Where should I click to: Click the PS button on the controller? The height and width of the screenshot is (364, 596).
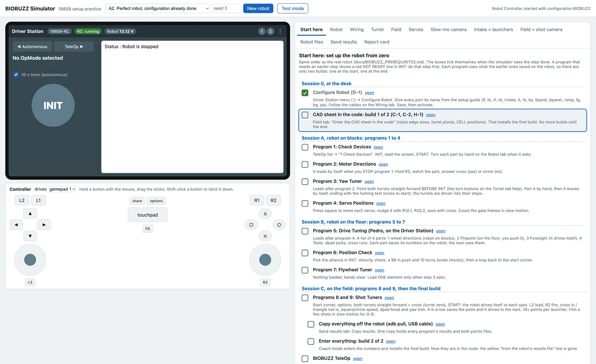coord(148,229)
